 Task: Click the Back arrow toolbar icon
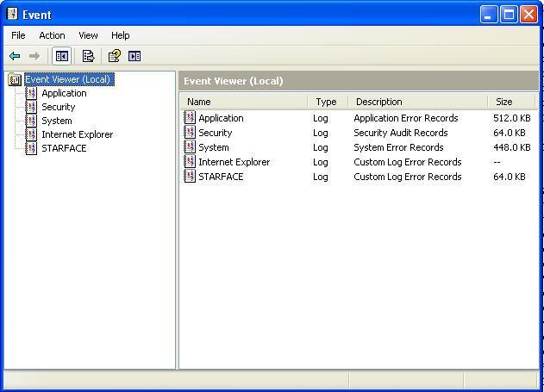point(15,56)
